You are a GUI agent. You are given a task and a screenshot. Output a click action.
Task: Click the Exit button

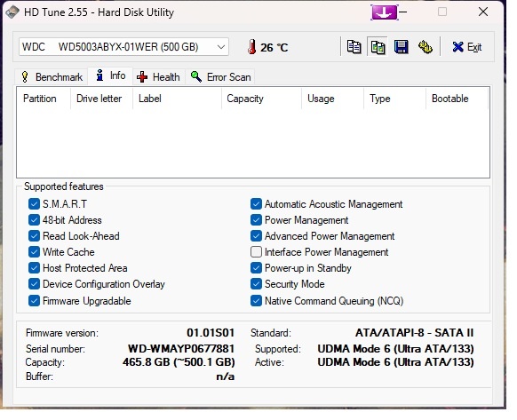[x=467, y=47]
